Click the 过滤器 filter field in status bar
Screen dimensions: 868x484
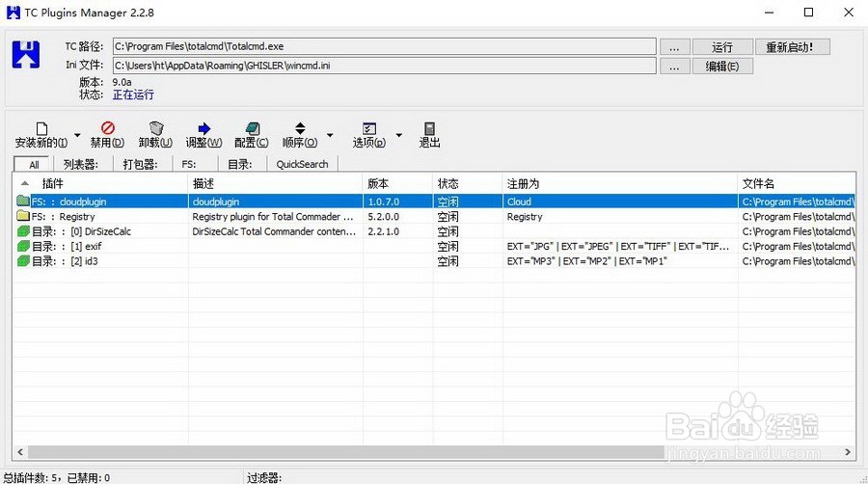[264, 478]
